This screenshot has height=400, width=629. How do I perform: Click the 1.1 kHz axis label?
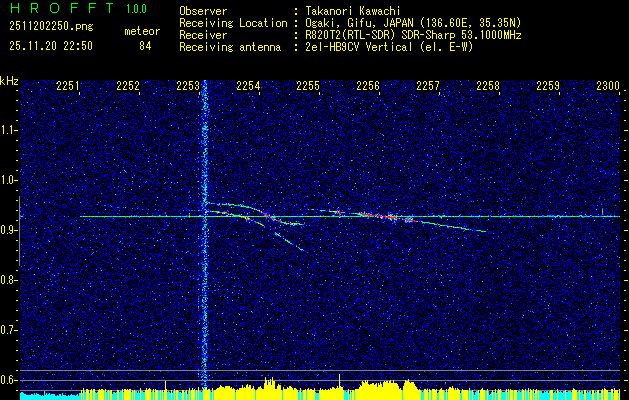(x=8, y=130)
